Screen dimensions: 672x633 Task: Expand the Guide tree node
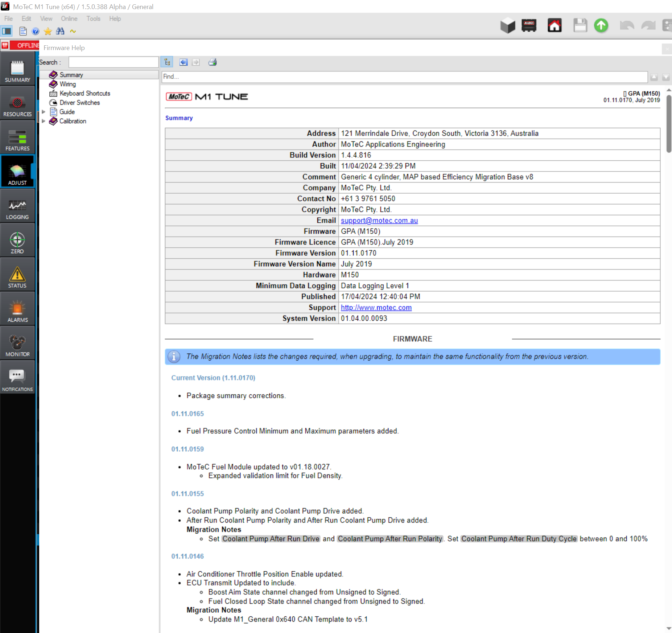click(44, 112)
